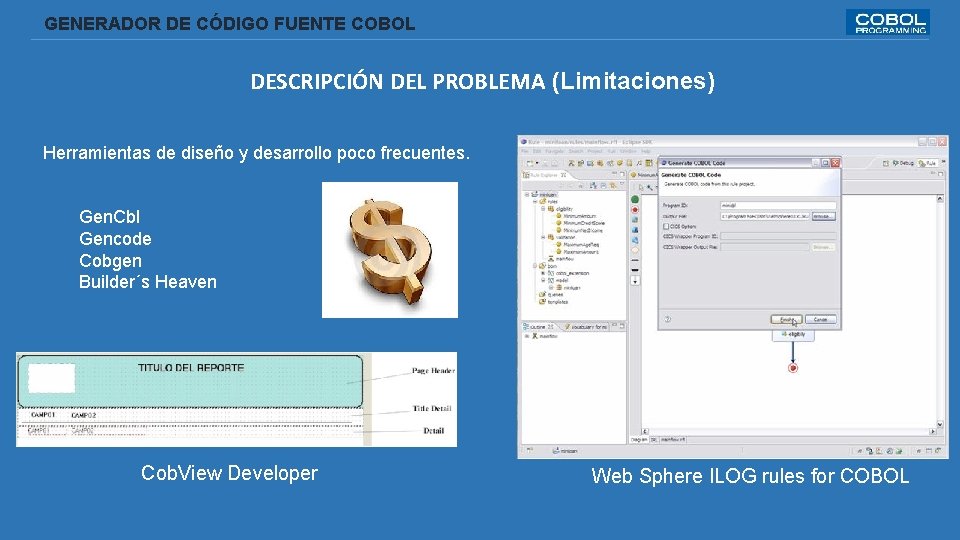Expand mainflow in the Outline view

click(527, 336)
